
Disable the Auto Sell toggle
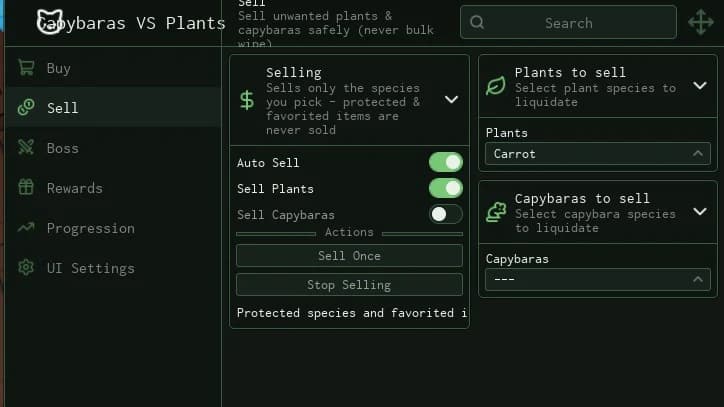click(446, 162)
